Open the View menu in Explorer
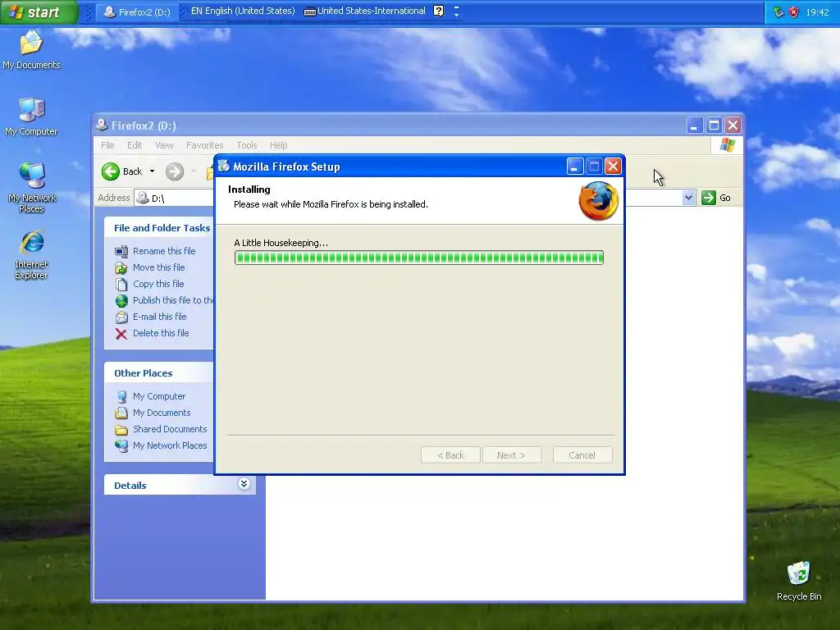 tap(164, 145)
